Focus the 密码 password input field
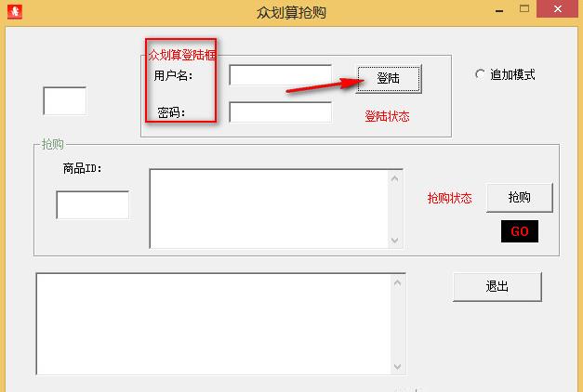This screenshot has height=392, width=583. click(280, 112)
